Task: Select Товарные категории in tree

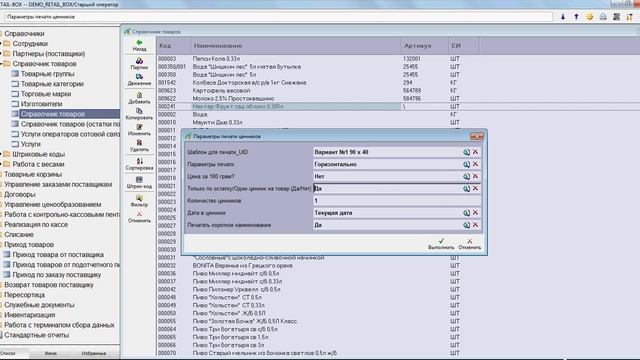Action: 52,84
